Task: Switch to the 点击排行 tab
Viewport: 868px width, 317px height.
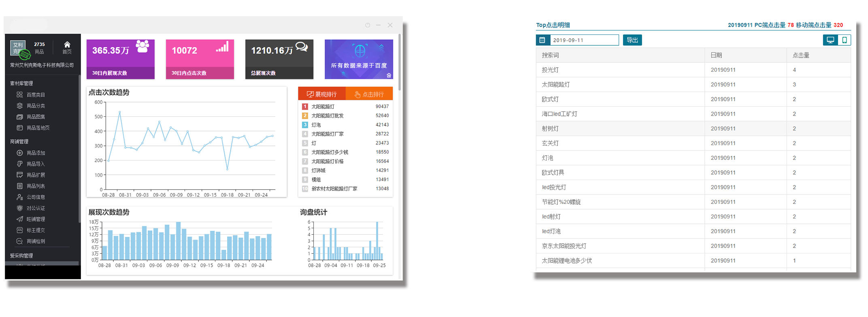Action: [369, 94]
